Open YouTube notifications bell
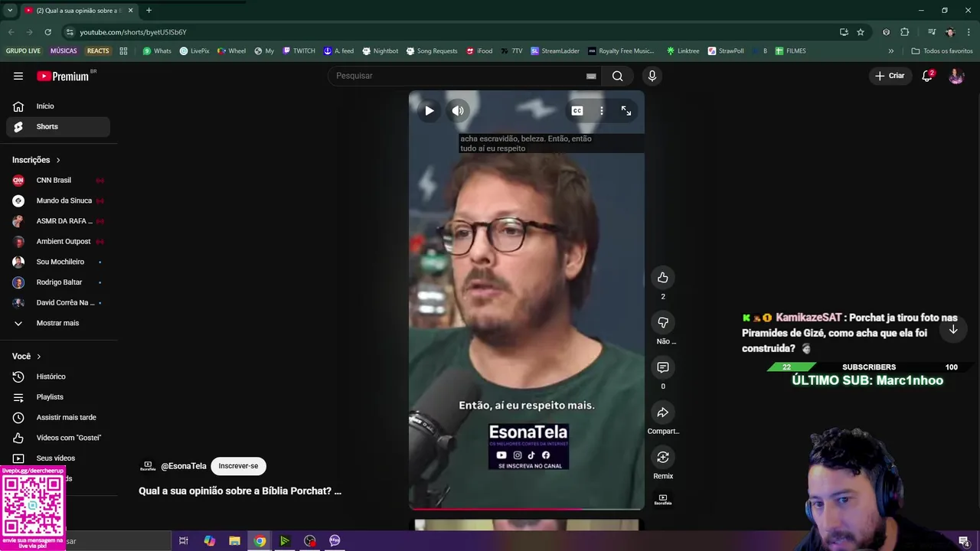Screen dimensions: 980x551 pos(927,76)
